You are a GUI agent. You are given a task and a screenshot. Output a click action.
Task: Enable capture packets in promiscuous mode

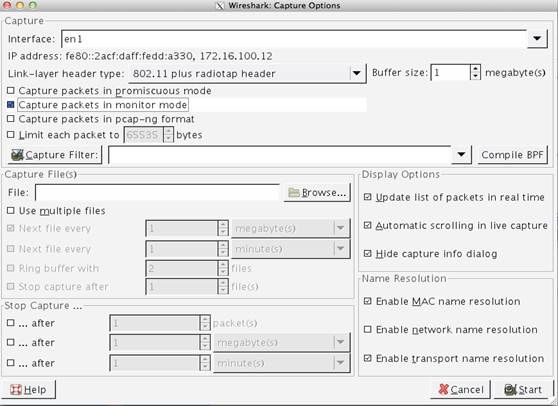[x=11, y=91]
